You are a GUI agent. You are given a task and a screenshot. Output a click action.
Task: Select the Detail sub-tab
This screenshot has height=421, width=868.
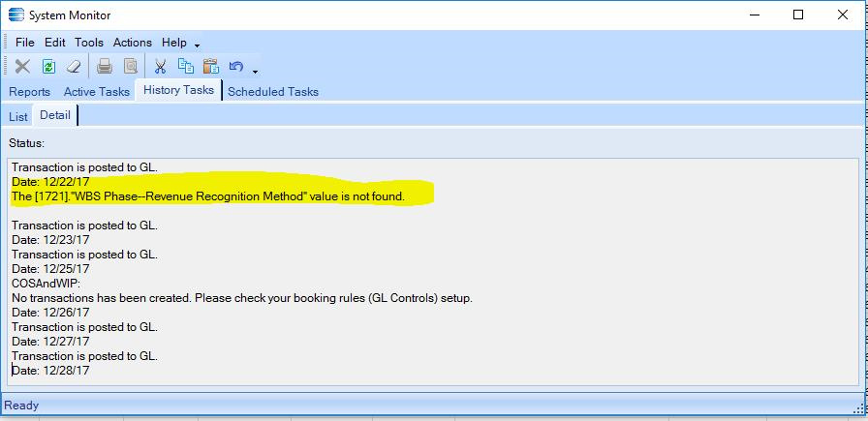pos(55,115)
